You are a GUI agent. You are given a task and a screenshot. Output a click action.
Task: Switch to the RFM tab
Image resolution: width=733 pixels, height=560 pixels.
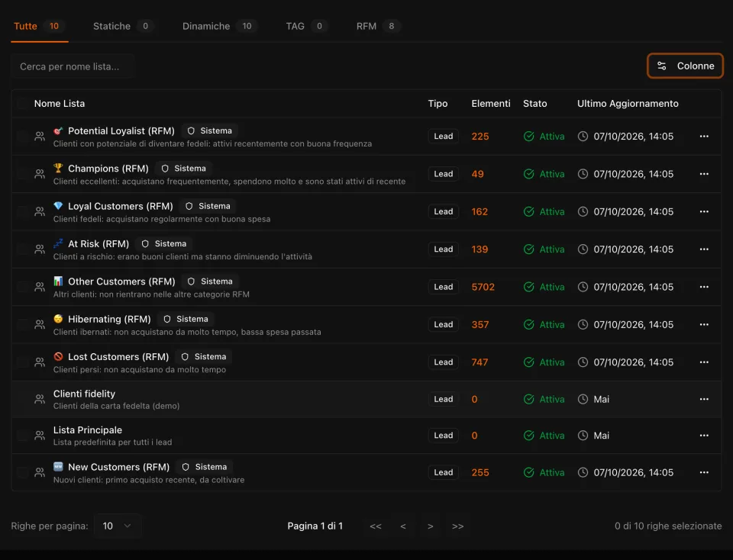pyautogui.click(x=378, y=26)
